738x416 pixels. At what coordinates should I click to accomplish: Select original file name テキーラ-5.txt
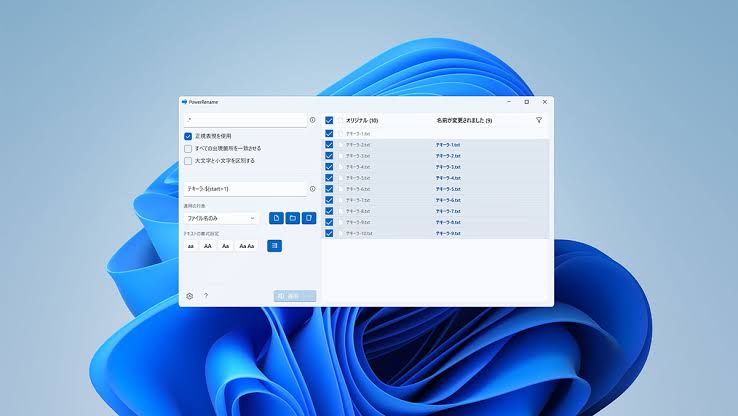click(358, 178)
